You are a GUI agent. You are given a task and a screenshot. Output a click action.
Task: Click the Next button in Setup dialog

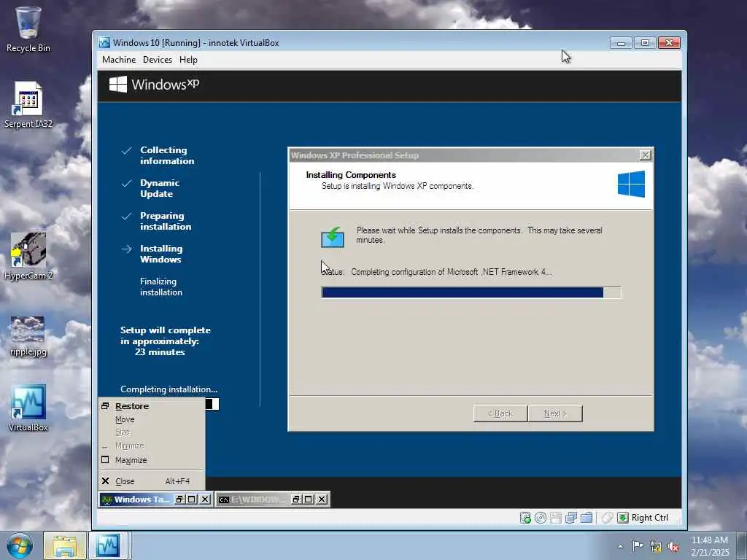point(555,413)
